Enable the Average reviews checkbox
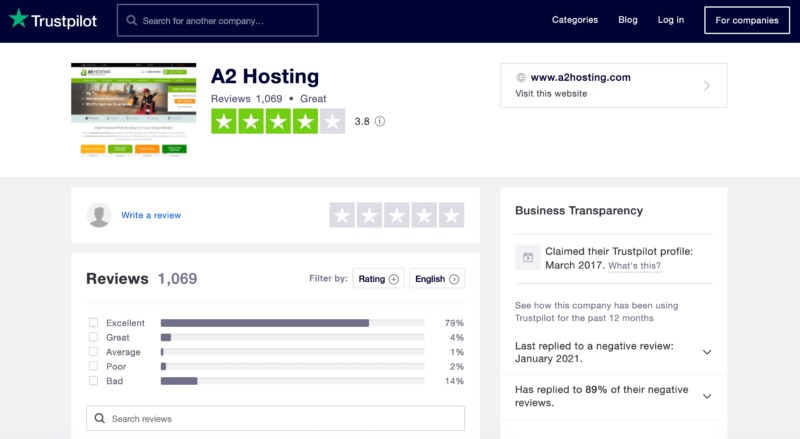The image size is (800, 439). point(93,352)
